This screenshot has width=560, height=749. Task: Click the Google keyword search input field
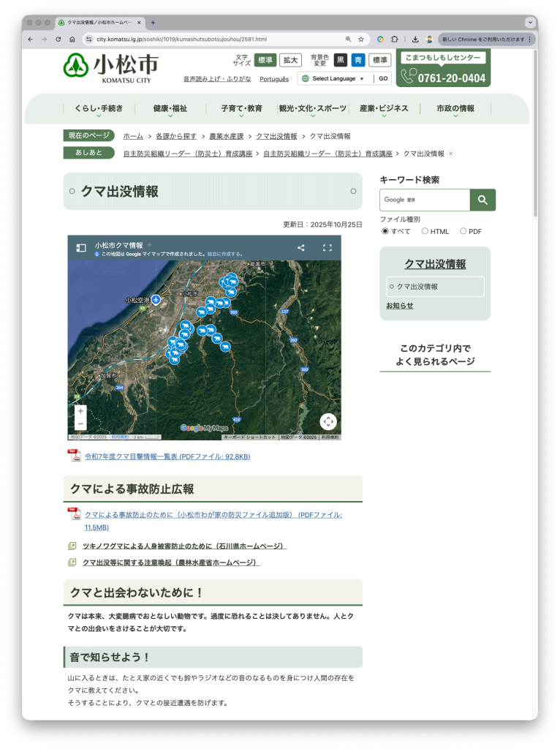pyautogui.click(x=424, y=200)
